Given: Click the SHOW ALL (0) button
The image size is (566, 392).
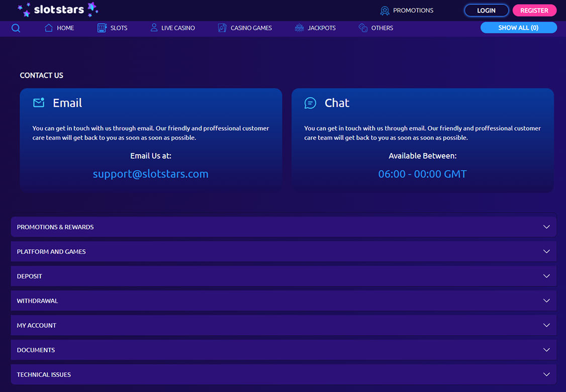Looking at the screenshot, I should [x=518, y=28].
